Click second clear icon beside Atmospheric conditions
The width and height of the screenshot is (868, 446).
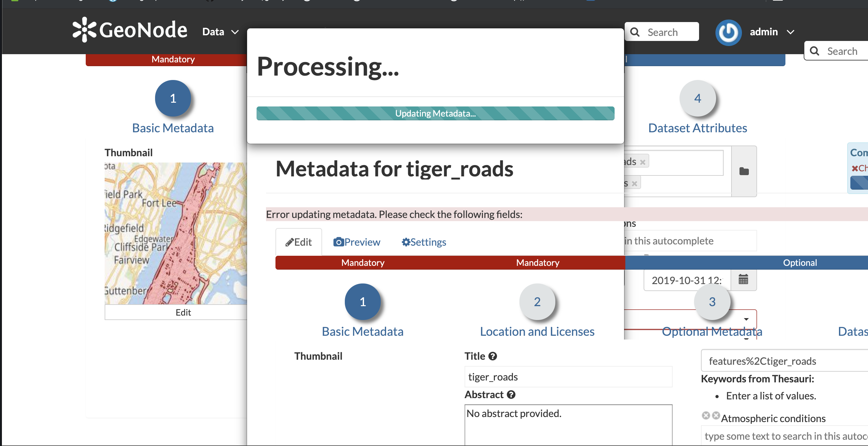(x=716, y=415)
